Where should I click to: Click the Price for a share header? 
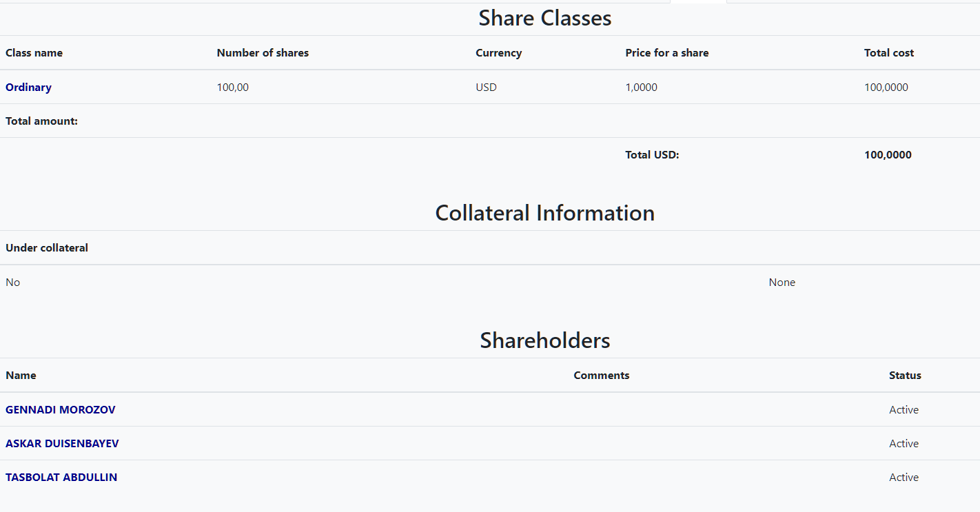click(666, 53)
